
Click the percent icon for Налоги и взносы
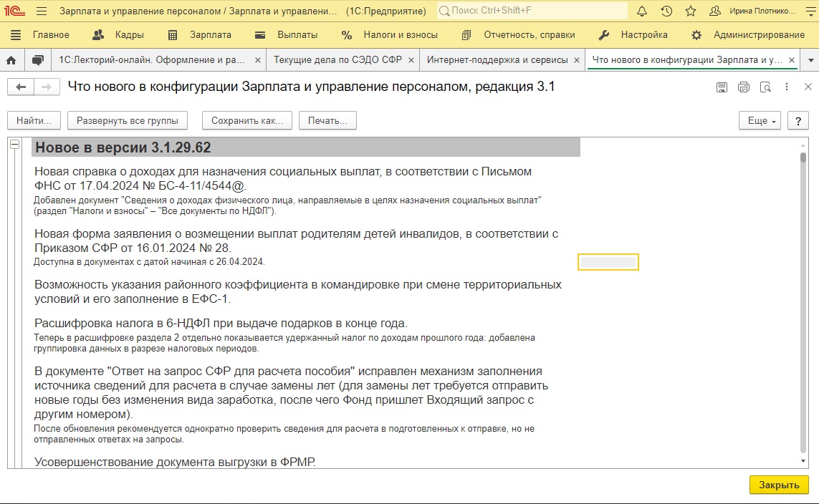coord(347,35)
